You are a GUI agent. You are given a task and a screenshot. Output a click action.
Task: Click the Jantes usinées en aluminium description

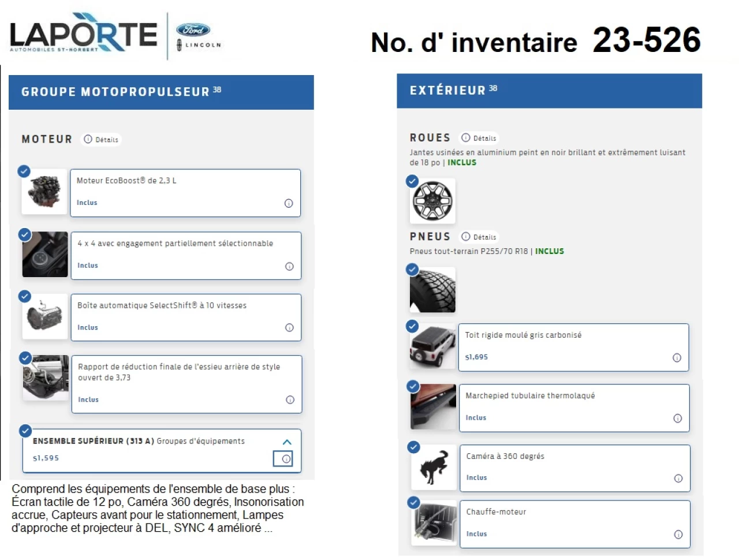(x=547, y=158)
